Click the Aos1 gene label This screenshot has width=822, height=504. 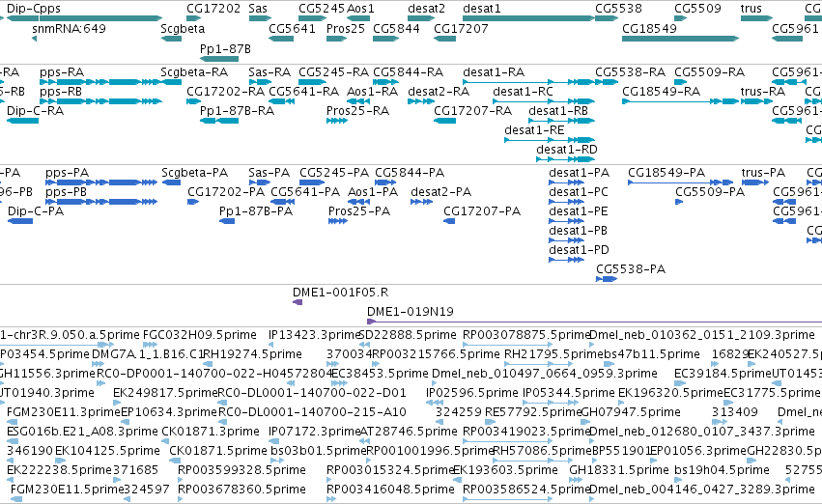pyautogui.click(x=360, y=9)
